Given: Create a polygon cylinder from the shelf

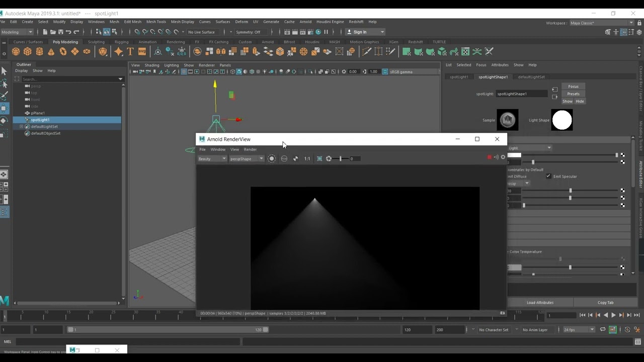Looking at the screenshot, I should 40,51.
